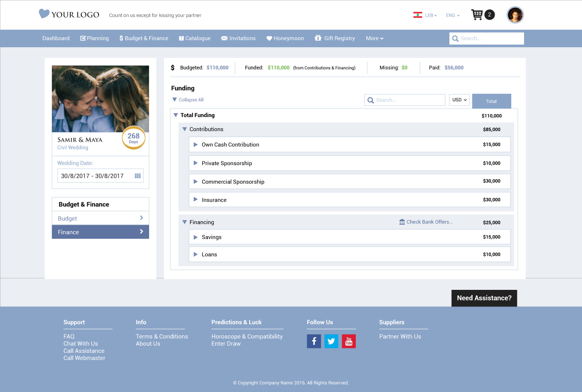Screen dimensions: 582x392
Task: Click the Need Assistance? button
Action: [x=484, y=298]
